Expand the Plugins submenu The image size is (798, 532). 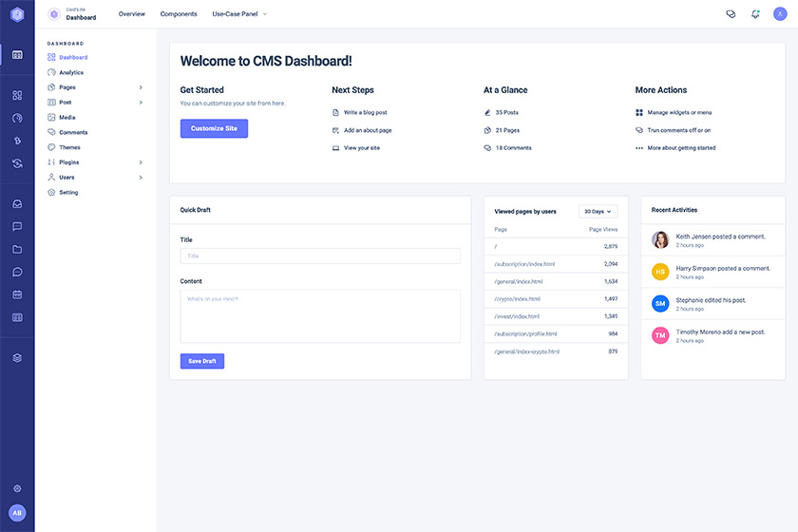95,162
